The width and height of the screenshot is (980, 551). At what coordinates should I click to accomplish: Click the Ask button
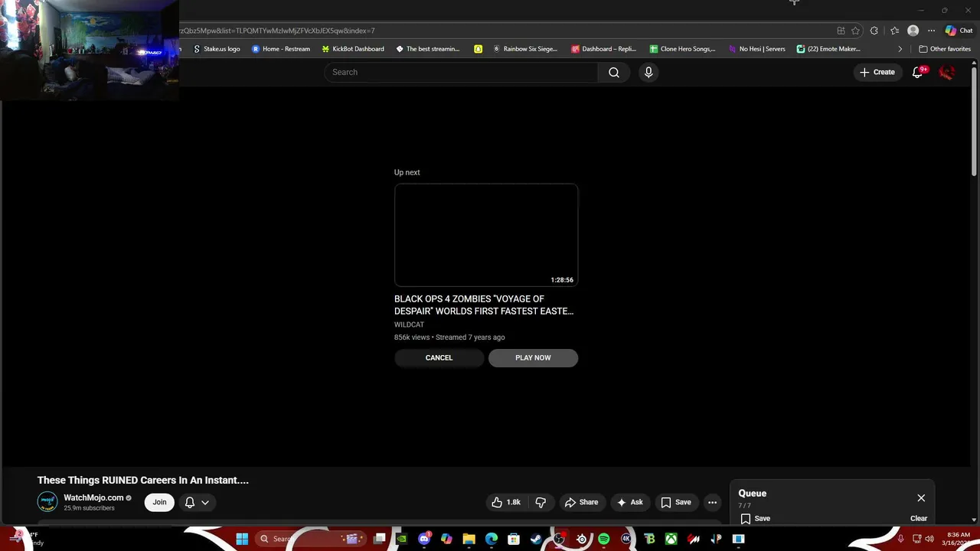point(630,502)
